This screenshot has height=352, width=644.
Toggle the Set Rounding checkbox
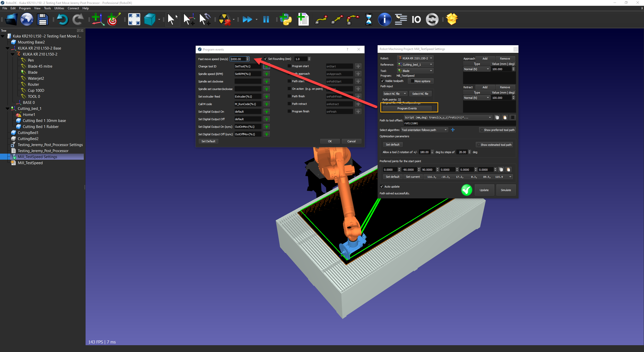[x=265, y=59]
